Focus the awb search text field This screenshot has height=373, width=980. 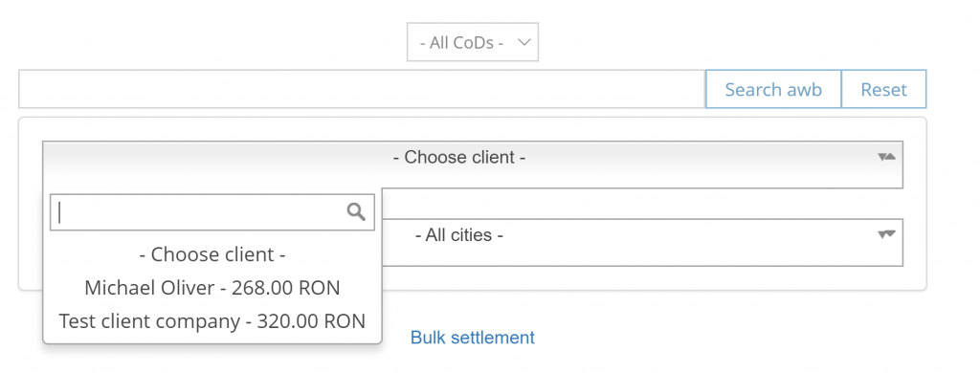coord(362,89)
